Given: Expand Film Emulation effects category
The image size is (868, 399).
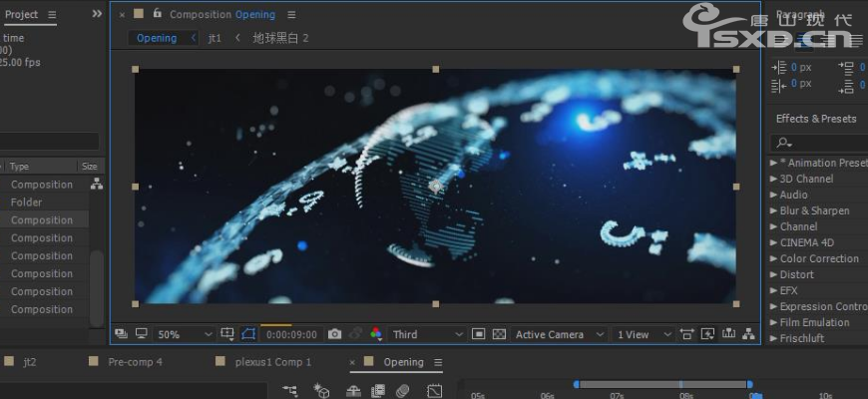Looking at the screenshot, I should [774, 322].
